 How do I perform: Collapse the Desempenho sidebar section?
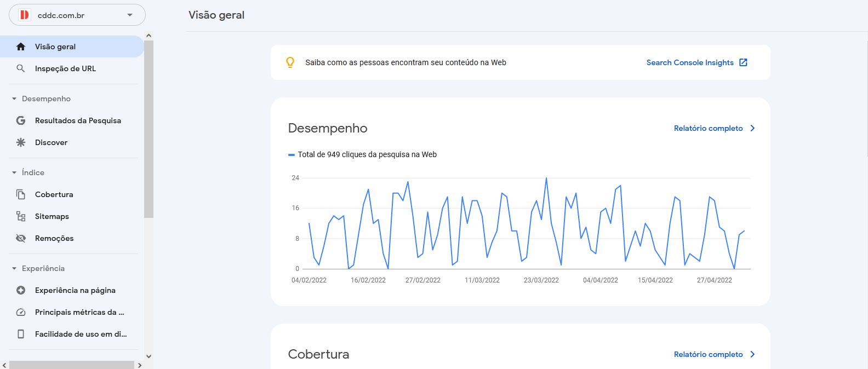coord(14,99)
